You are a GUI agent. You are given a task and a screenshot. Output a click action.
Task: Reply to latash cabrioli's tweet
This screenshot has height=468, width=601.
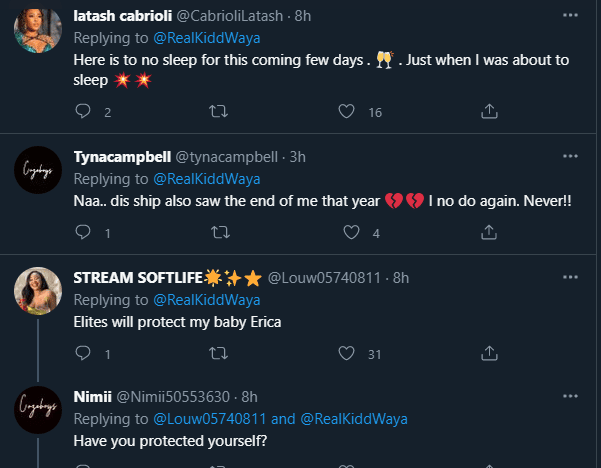[84, 112]
